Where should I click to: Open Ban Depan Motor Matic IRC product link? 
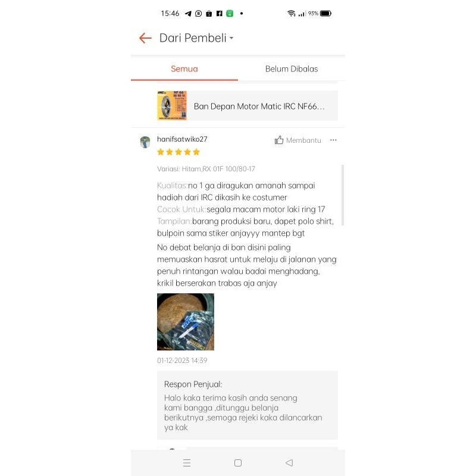point(259,107)
